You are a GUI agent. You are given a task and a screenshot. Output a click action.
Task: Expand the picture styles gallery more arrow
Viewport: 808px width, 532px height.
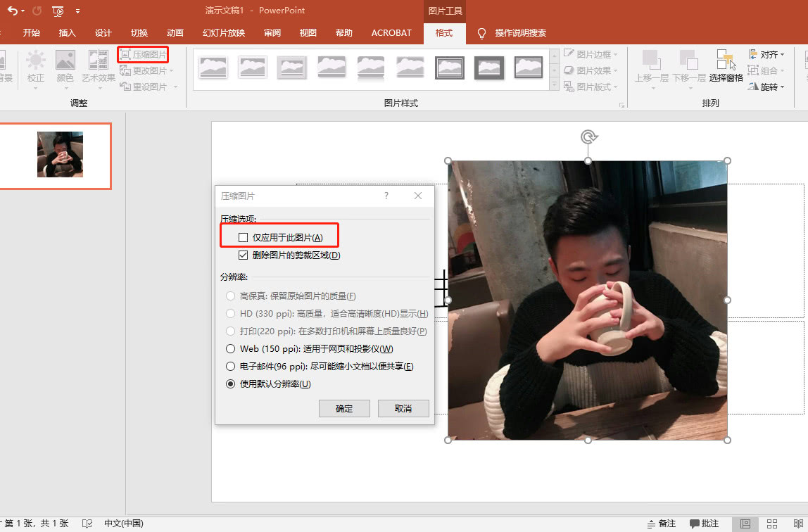point(555,84)
